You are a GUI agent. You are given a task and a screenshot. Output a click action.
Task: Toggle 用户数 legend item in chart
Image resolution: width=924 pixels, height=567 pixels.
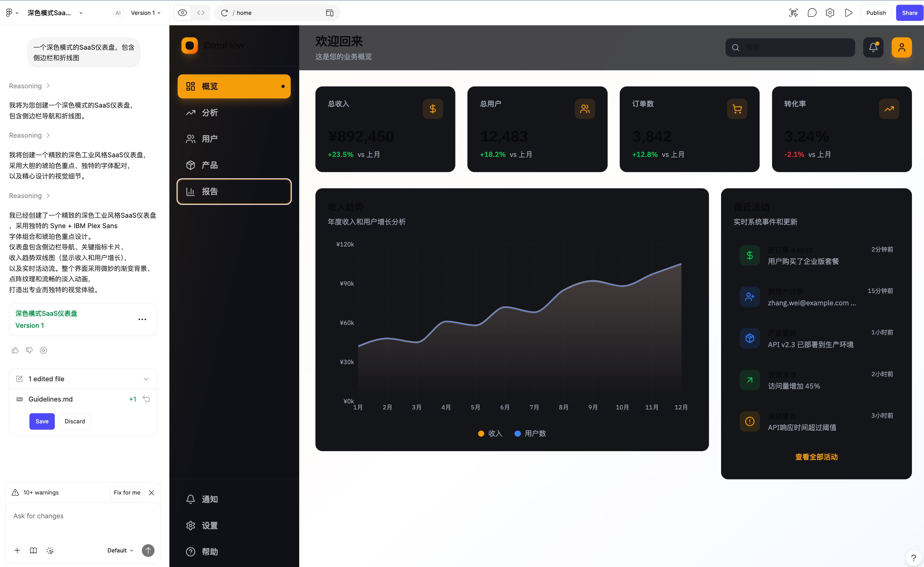pyautogui.click(x=530, y=433)
